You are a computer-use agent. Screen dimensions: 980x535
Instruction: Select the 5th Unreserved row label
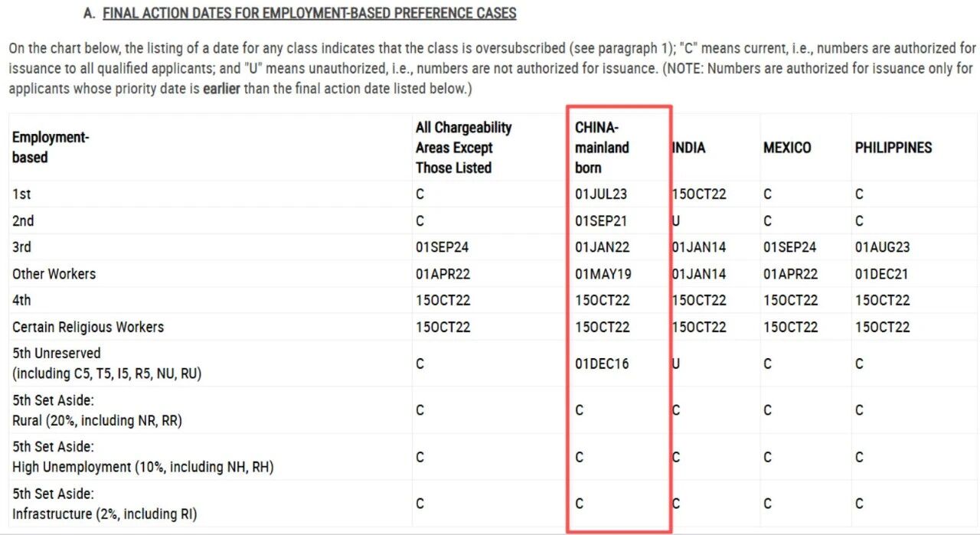click(x=106, y=364)
